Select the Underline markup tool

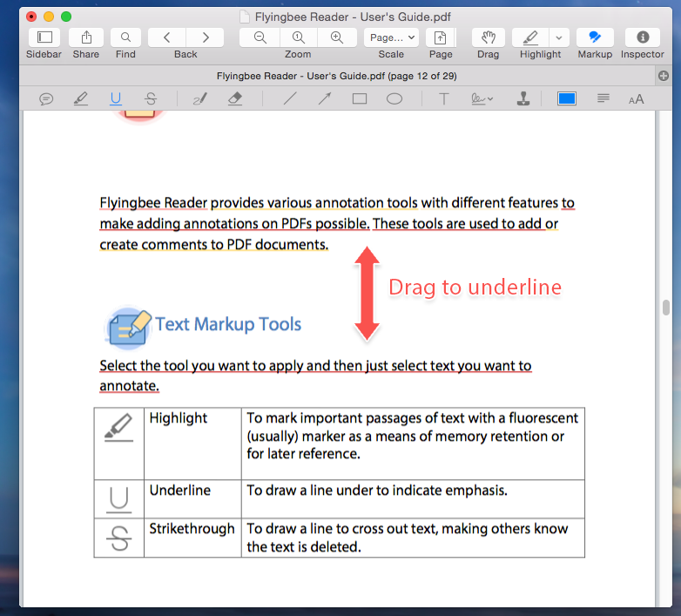coord(116,98)
